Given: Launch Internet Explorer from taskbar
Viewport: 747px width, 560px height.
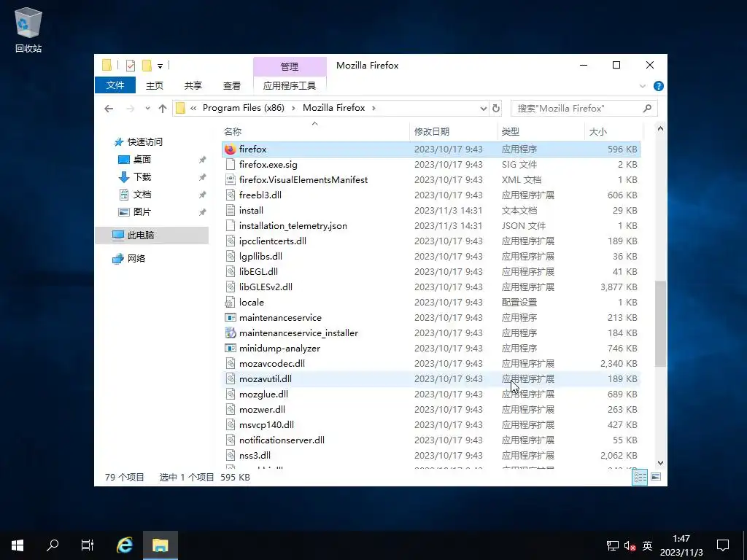Looking at the screenshot, I should pyautogui.click(x=125, y=545).
